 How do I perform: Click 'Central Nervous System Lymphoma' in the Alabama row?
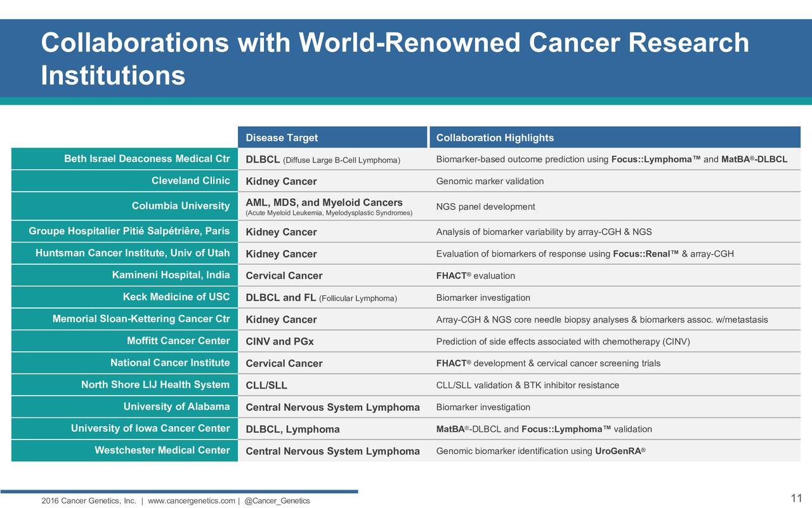[x=332, y=407]
